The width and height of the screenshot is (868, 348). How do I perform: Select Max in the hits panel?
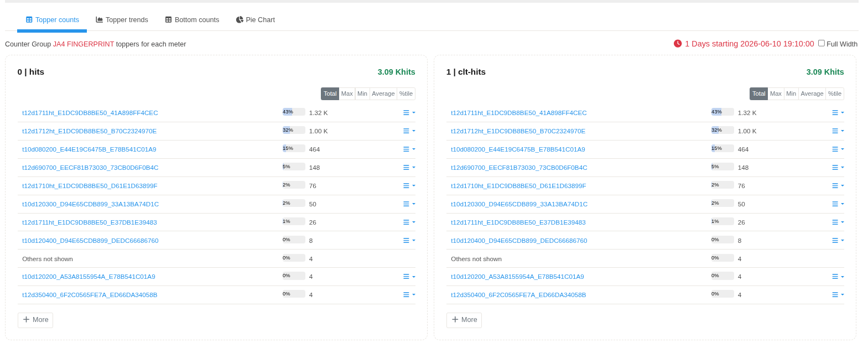coord(347,94)
